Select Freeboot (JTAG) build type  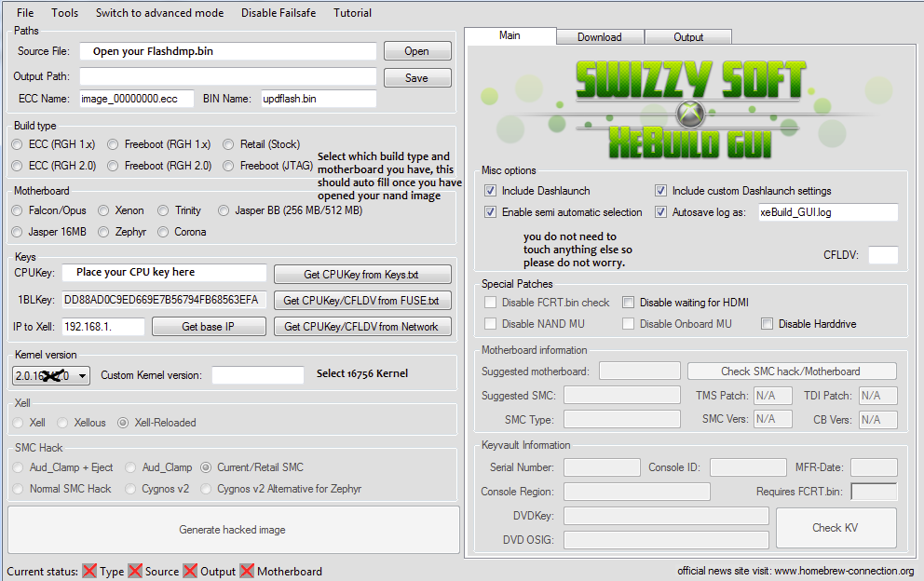229,166
